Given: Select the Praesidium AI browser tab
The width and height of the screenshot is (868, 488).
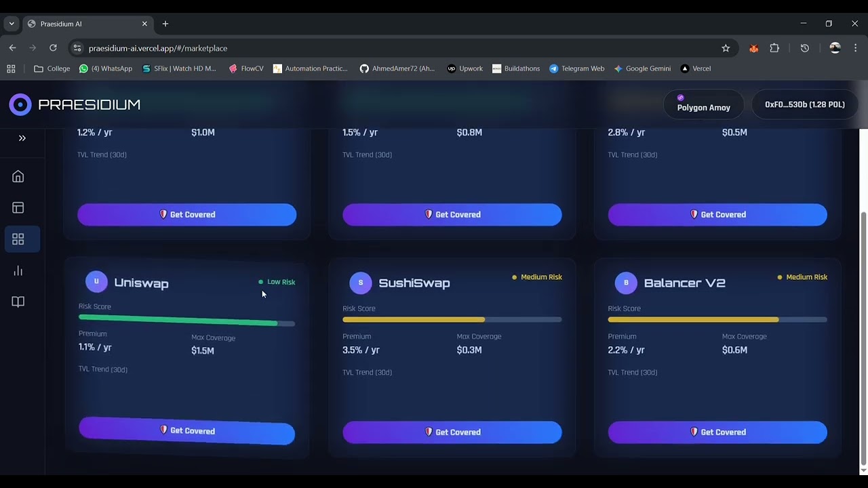Looking at the screenshot, I should [x=87, y=24].
